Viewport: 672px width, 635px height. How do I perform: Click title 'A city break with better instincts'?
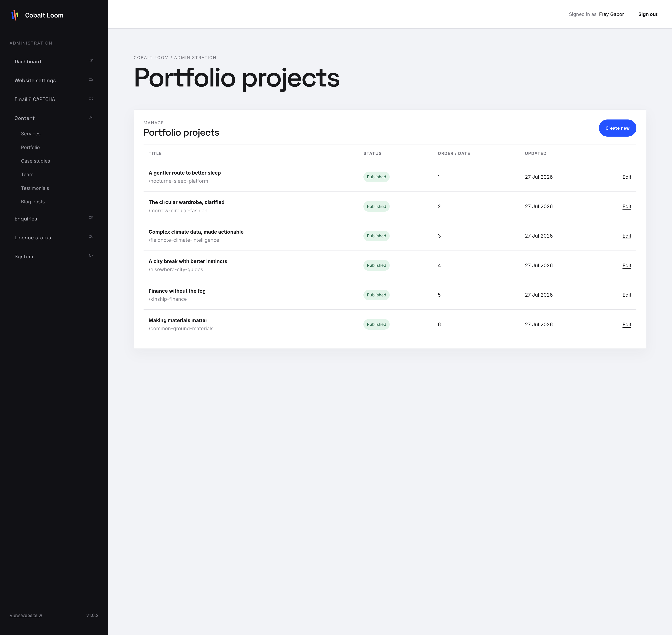click(x=188, y=261)
